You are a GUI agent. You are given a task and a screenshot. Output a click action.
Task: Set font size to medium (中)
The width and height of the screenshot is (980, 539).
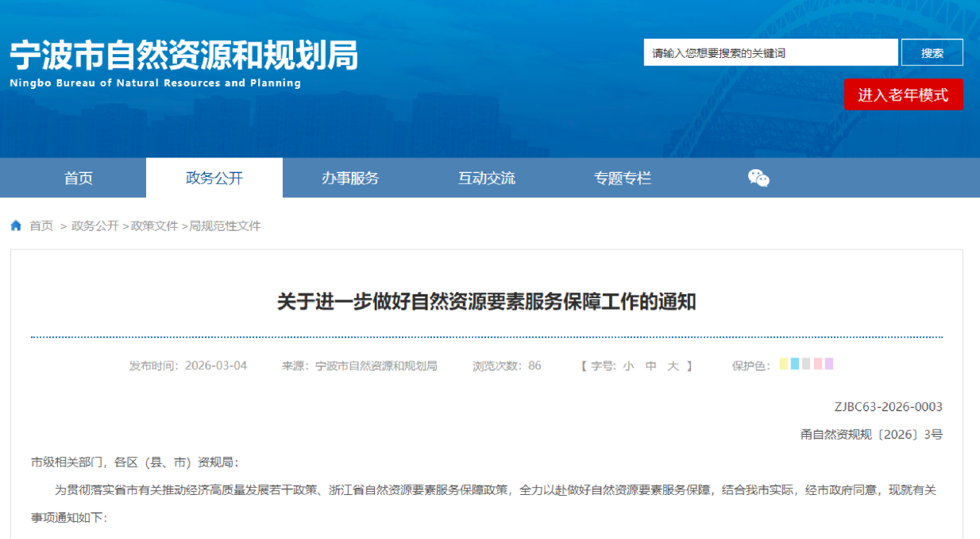coord(651,366)
